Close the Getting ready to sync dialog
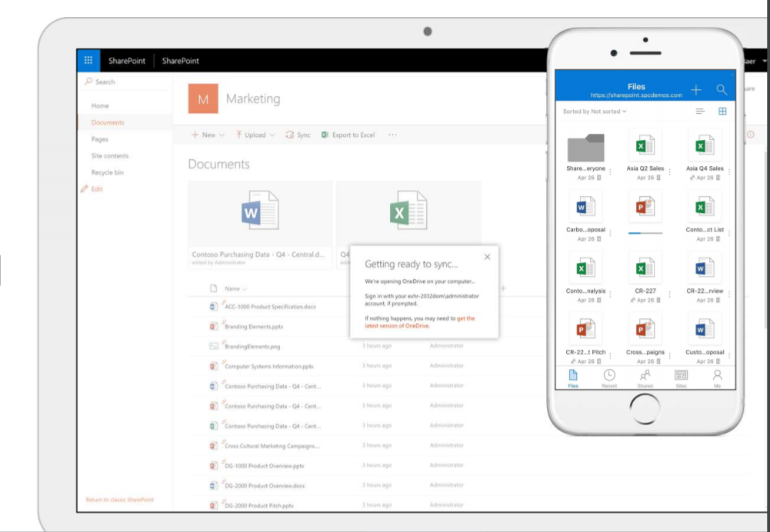The width and height of the screenshot is (770, 532). [487, 257]
